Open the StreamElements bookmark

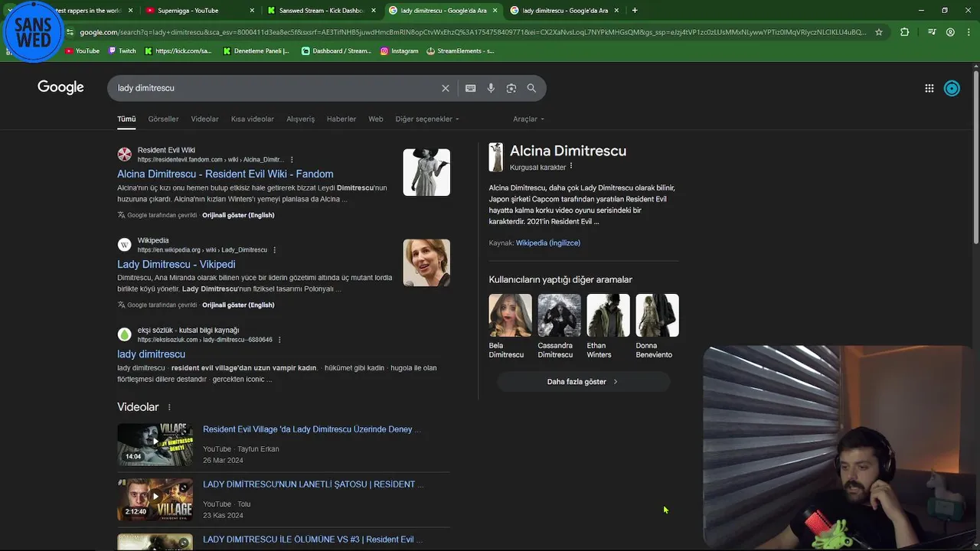point(460,51)
